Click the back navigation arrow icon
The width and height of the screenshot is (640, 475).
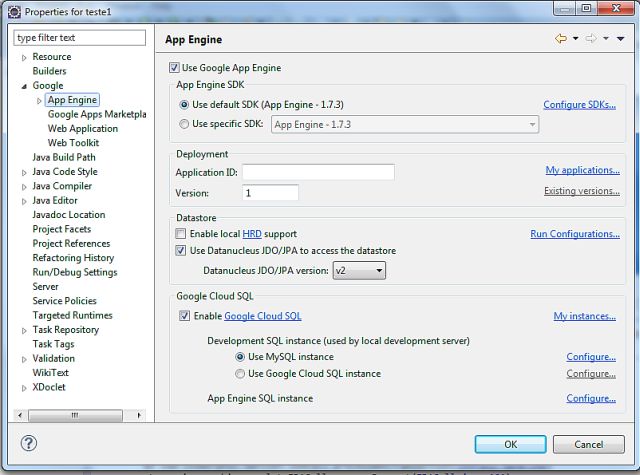[561, 39]
